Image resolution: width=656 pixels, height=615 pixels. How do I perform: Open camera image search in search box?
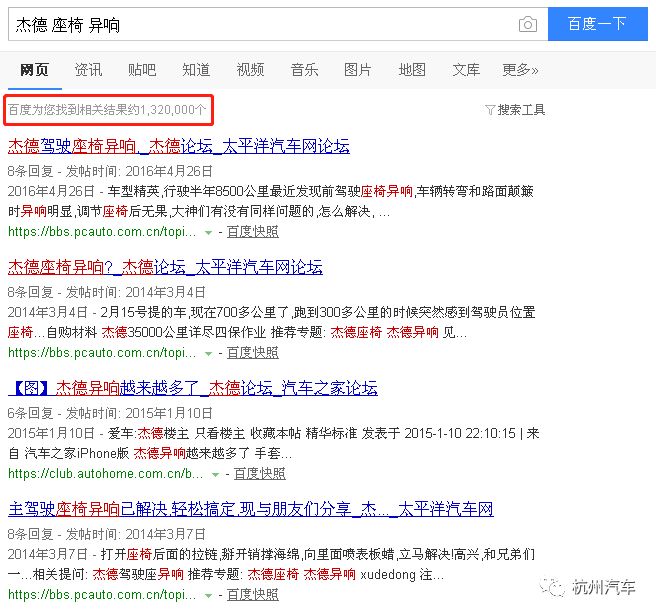[528, 24]
